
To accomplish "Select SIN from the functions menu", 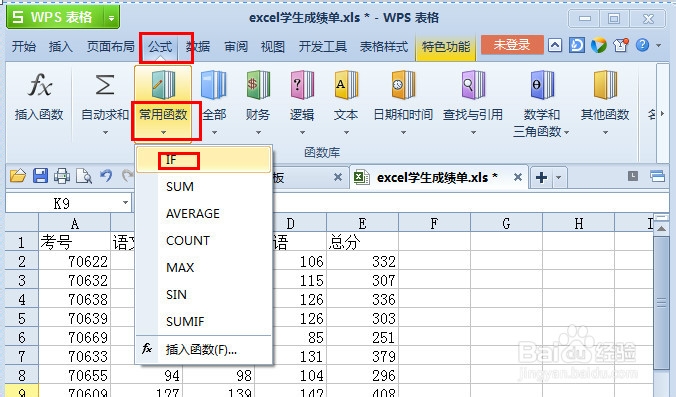I will [x=203, y=294].
